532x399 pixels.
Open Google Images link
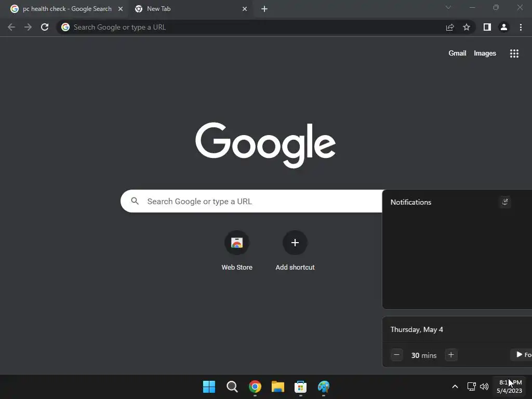pyautogui.click(x=485, y=54)
